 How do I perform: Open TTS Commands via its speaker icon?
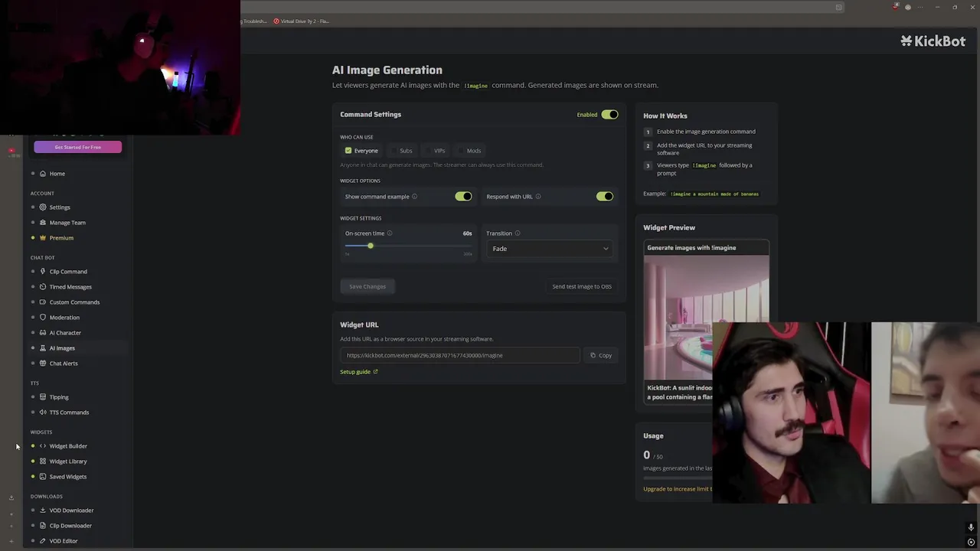43,412
